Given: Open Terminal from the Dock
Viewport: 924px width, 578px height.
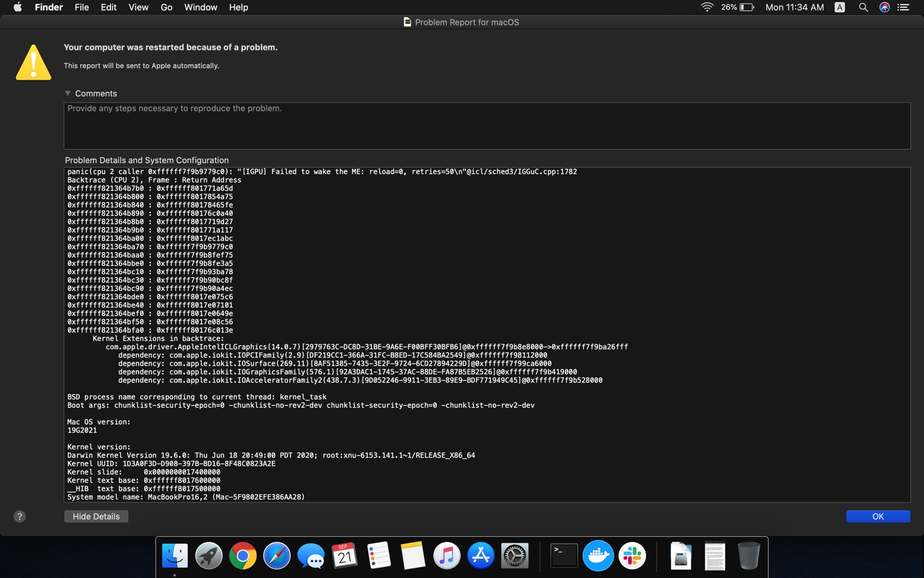Looking at the screenshot, I should (x=563, y=556).
